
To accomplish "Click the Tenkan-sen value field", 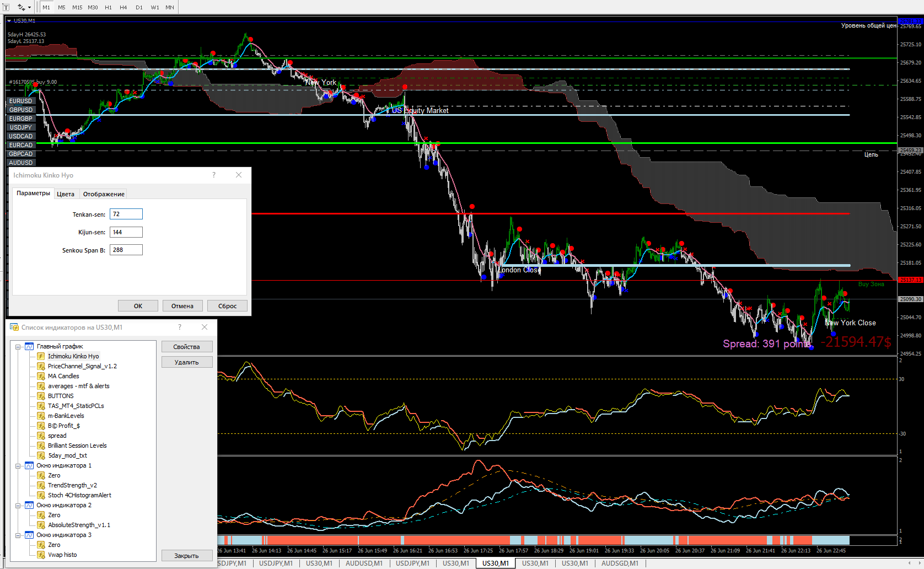I will [126, 214].
